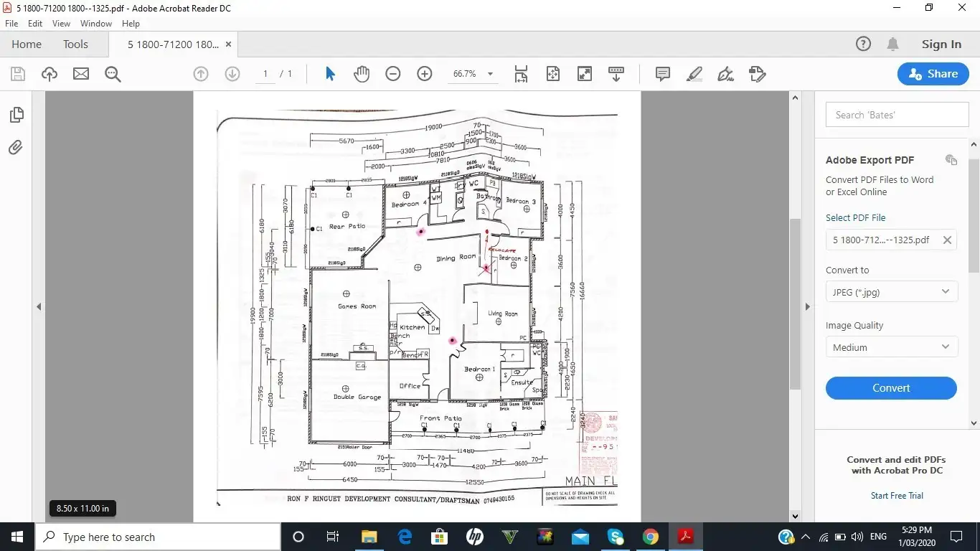
Task: Click the zoom in plus icon
Action: 425,74
